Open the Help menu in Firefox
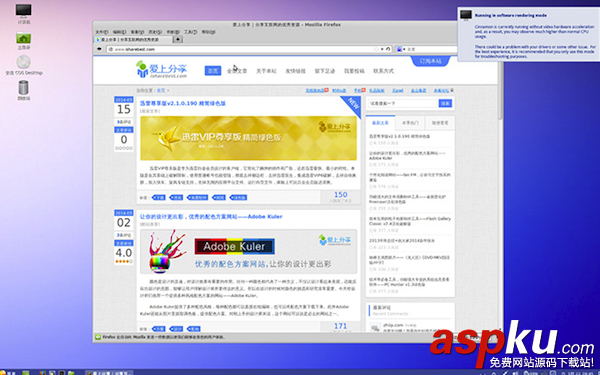 208,32
